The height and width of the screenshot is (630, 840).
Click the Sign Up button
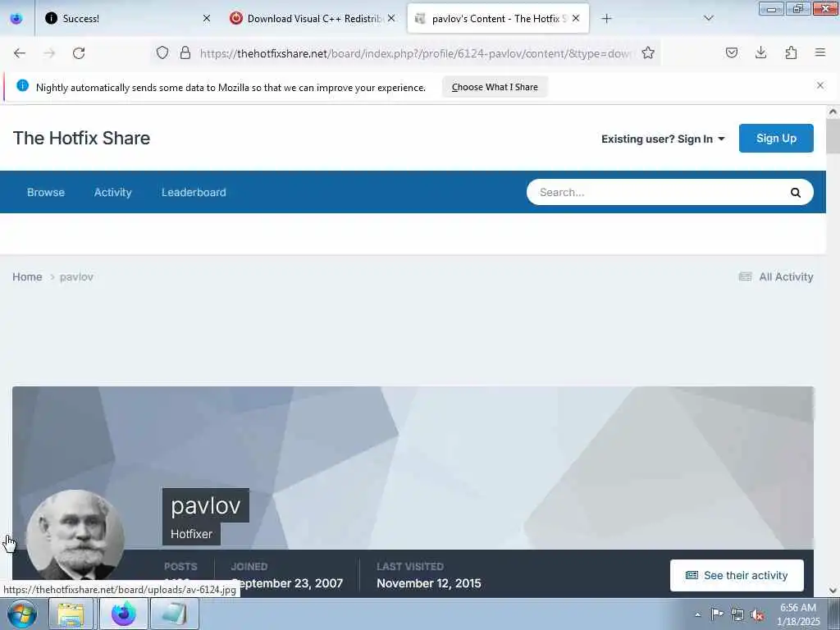point(776,138)
